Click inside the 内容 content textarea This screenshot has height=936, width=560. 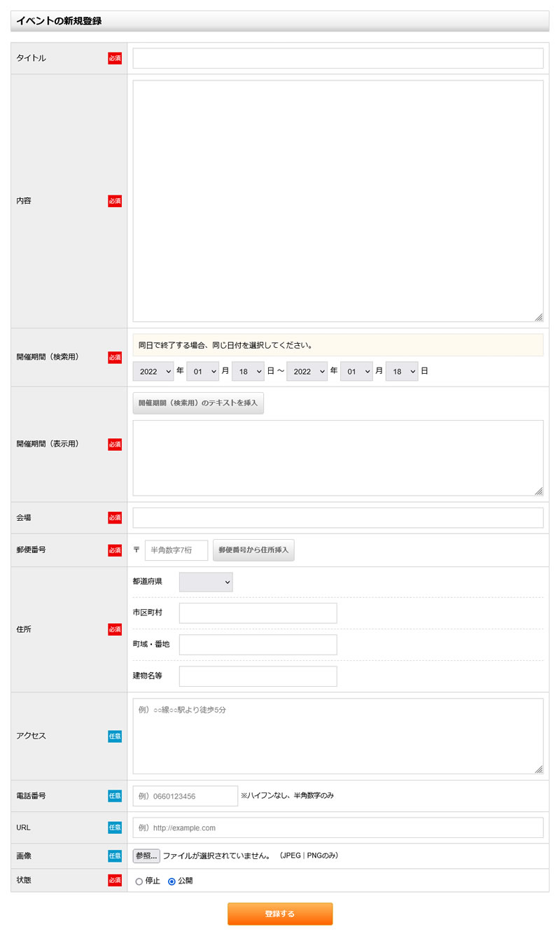click(x=338, y=200)
